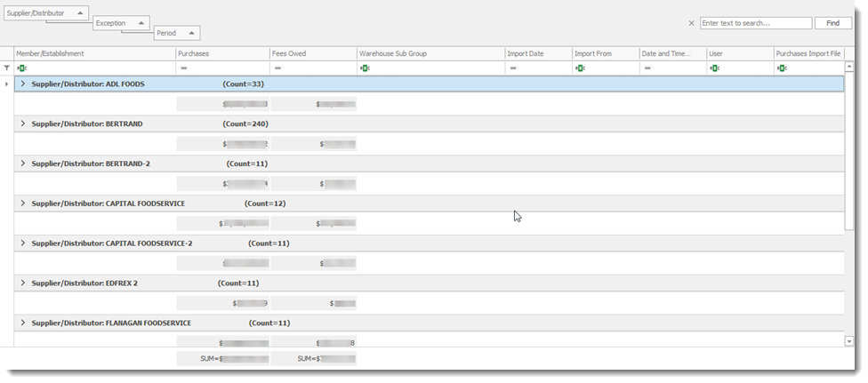Clear search with the X icon

(691, 23)
